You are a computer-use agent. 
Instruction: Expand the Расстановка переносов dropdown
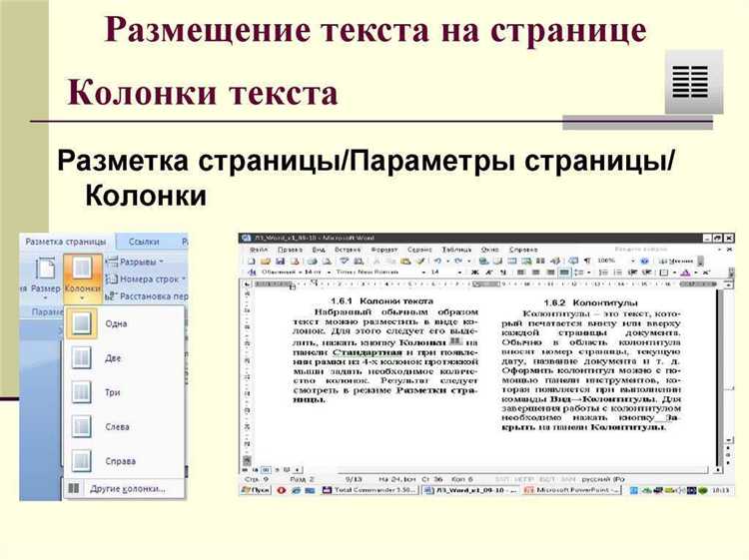coord(147,296)
